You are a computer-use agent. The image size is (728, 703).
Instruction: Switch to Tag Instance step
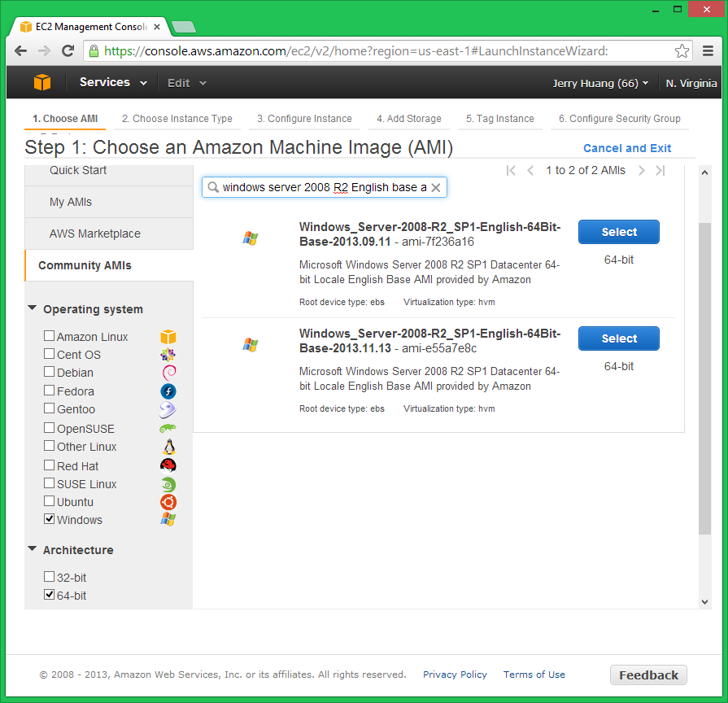tap(499, 119)
